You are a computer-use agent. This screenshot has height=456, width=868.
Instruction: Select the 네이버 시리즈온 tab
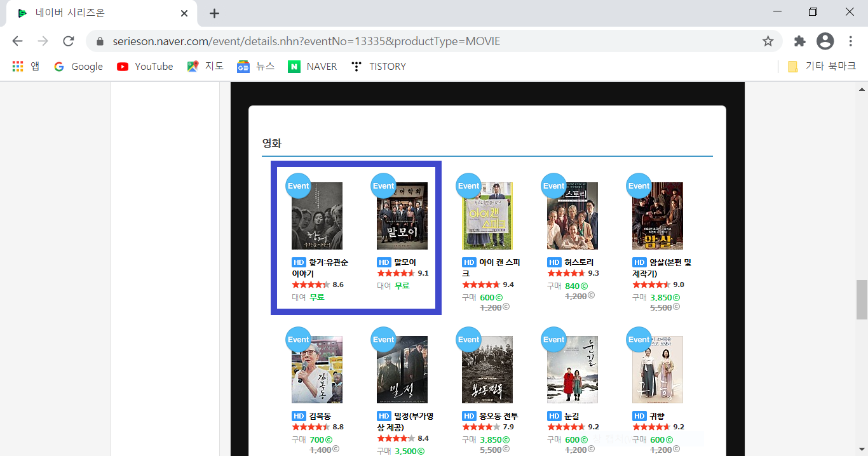click(x=102, y=13)
